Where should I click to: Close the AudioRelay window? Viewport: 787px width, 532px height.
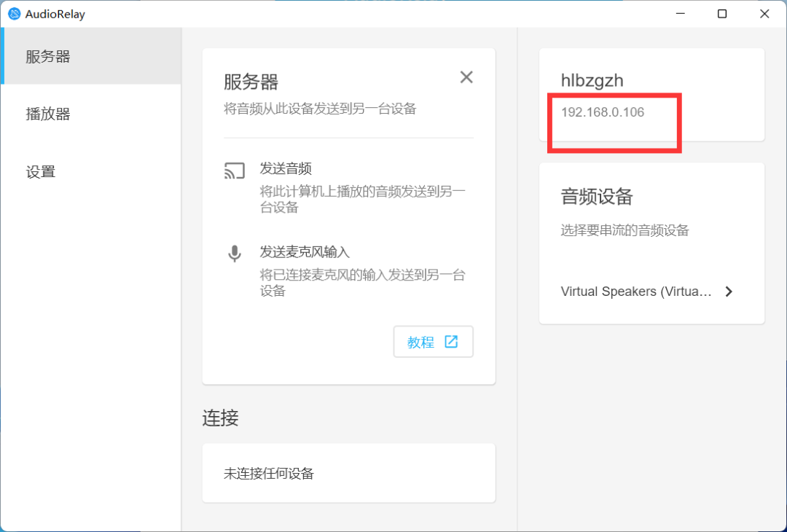tap(764, 14)
